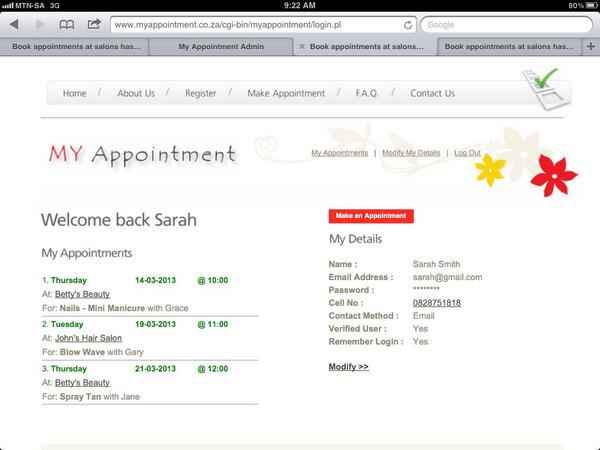
Task: Tap clock 9:22 AM in status bar
Action: click(300, 5)
